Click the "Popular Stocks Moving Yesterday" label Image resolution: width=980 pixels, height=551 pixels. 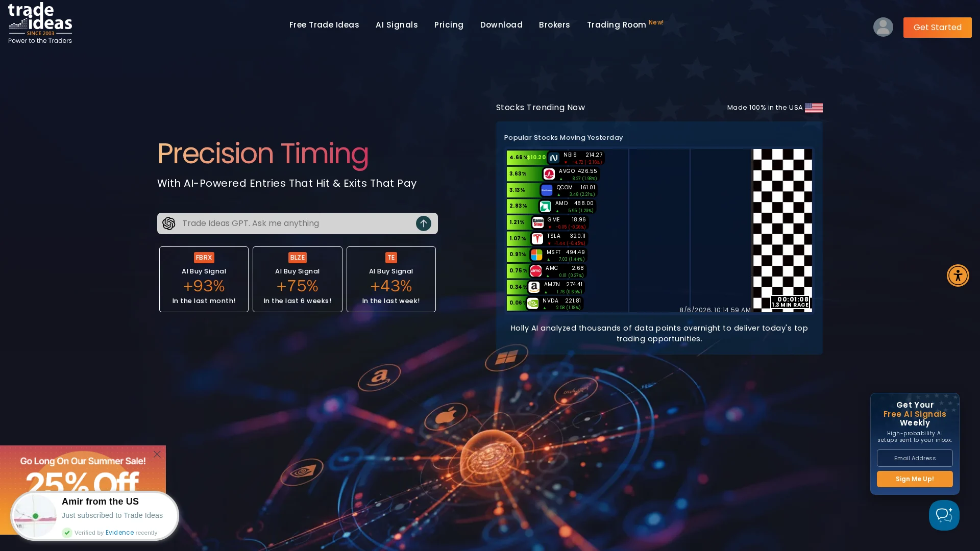point(563,138)
